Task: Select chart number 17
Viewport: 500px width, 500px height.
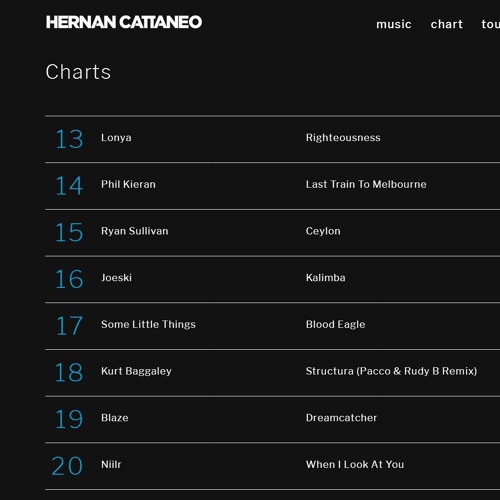Action: tap(69, 326)
